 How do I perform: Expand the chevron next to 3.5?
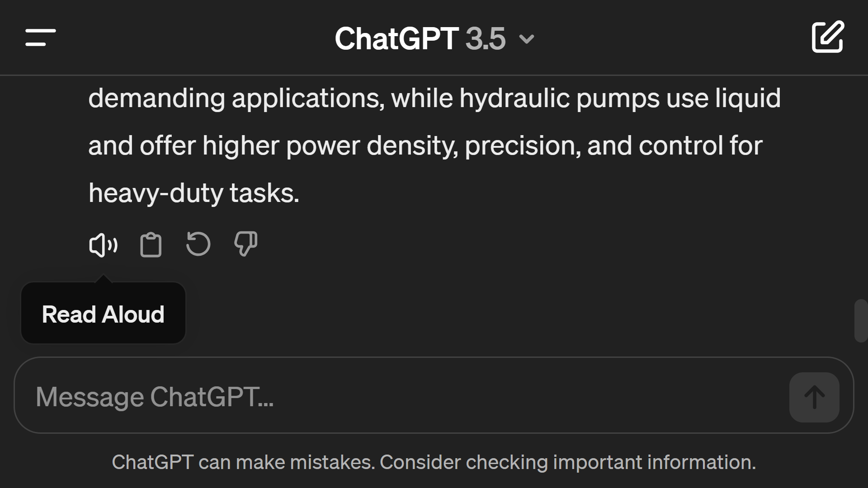[x=527, y=39]
